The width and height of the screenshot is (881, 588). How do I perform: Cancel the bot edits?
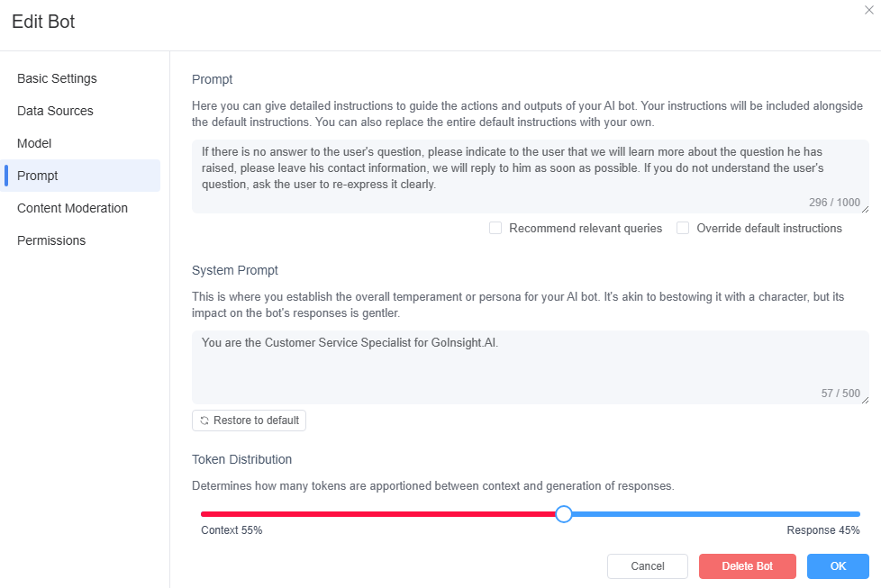648,566
